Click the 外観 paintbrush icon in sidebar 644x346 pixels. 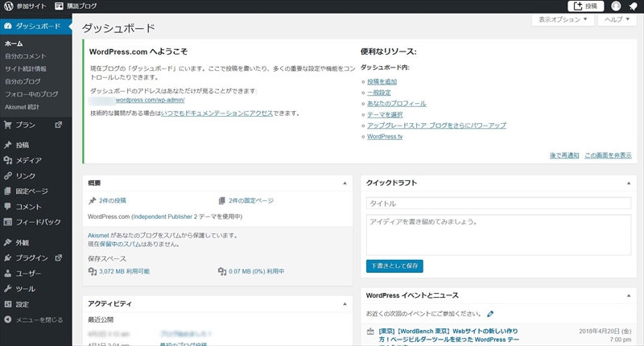click(x=7, y=242)
